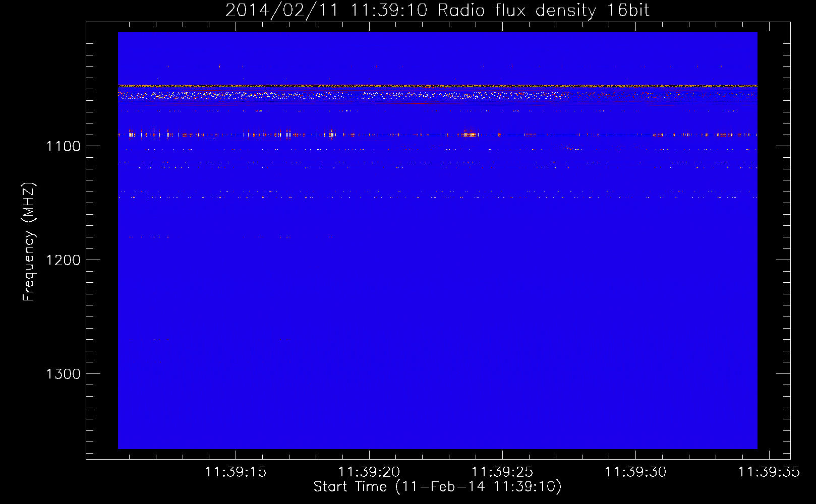The image size is (816, 504).
Task: Click the plot title '2014/02/11 11:39:10 Radio flux density 16bit'
Action: point(437,11)
